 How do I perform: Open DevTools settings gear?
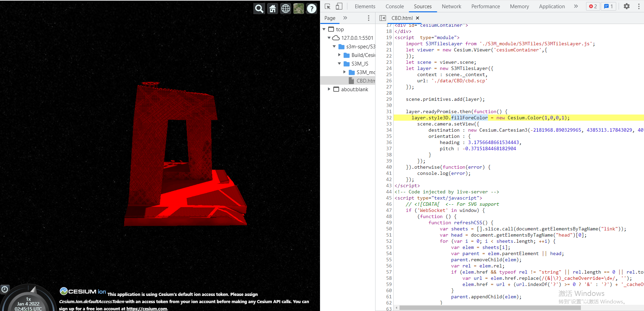tap(627, 6)
